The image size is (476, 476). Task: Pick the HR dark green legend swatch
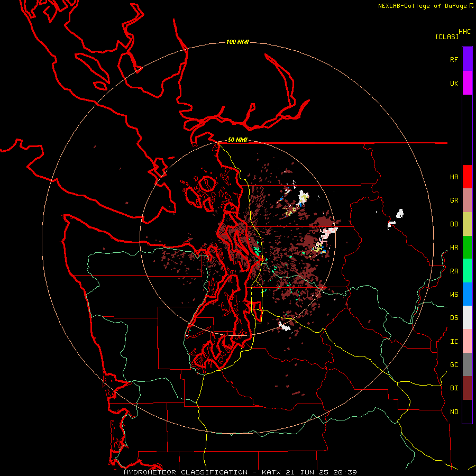tap(467, 248)
